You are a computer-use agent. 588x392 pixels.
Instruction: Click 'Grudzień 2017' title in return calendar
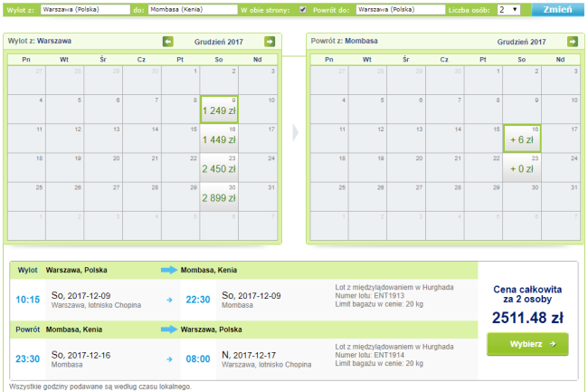point(522,42)
